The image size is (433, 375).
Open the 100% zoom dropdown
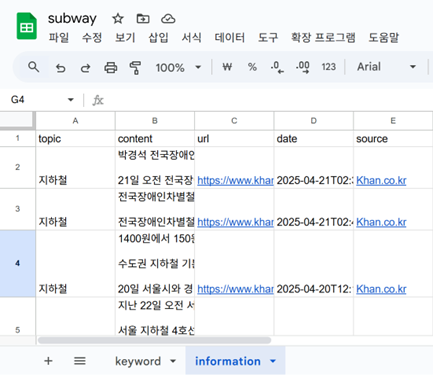[178, 68]
